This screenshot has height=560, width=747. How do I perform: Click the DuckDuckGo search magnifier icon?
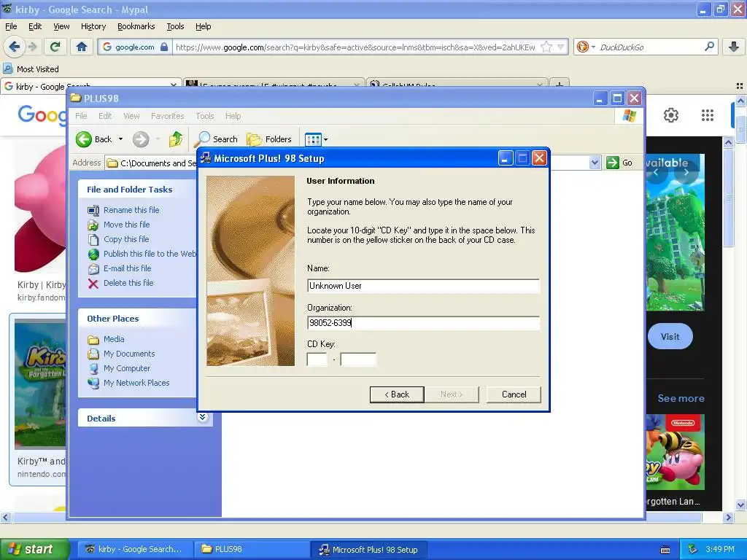pyautogui.click(x=709, y=47)
